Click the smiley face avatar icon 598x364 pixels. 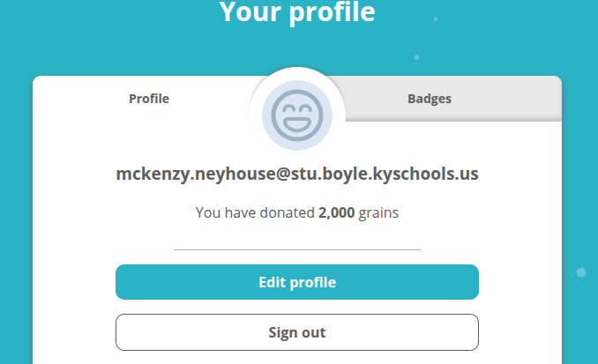point(297,115)
